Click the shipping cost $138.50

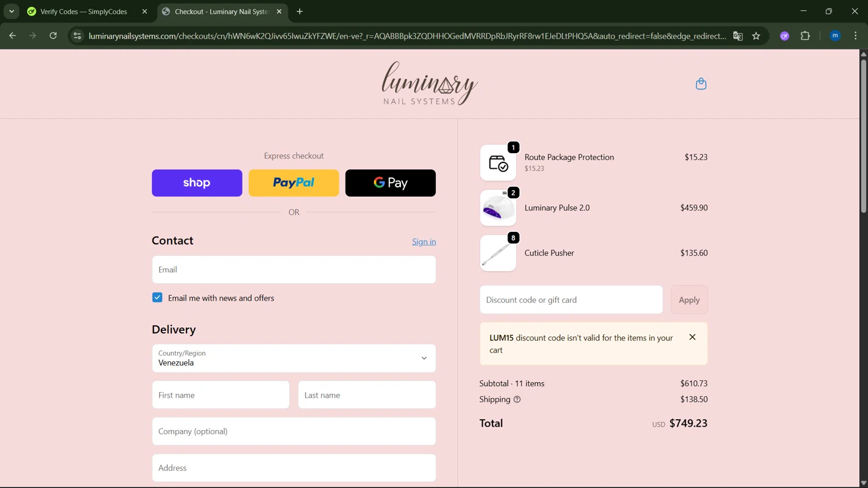click(x=694, y=400)
